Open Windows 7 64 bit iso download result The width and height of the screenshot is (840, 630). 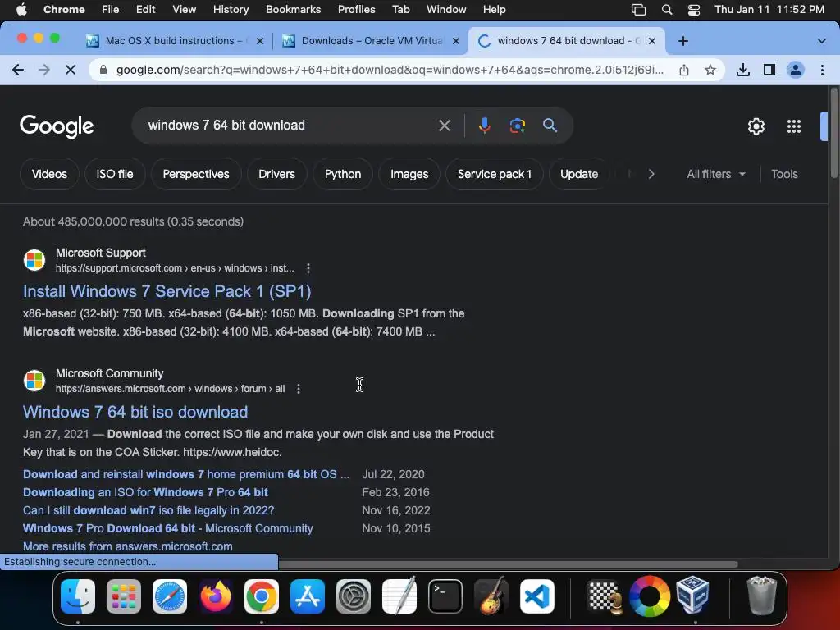click(x=135, y=412)
